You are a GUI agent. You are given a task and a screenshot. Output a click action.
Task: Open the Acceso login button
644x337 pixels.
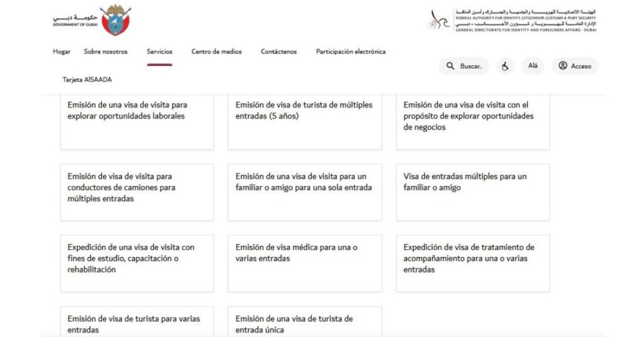point(575,66)
